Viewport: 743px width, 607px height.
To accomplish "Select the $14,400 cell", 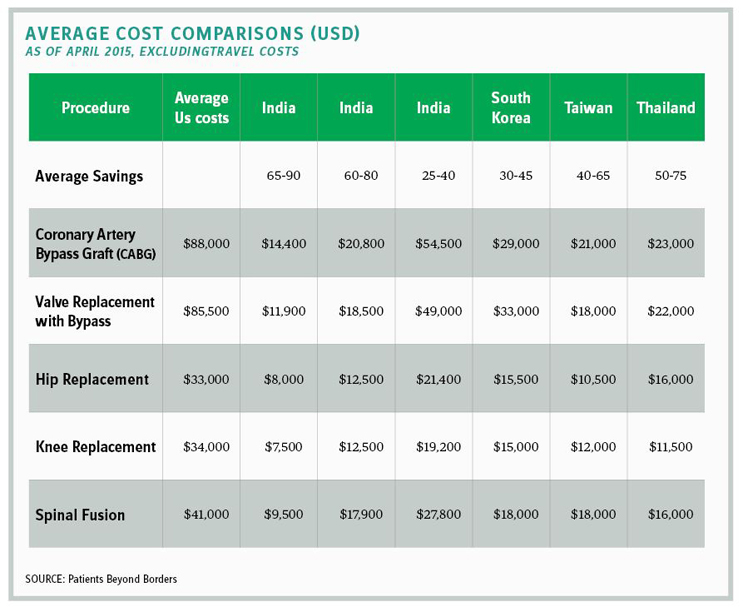I will [x=278, y=244].
